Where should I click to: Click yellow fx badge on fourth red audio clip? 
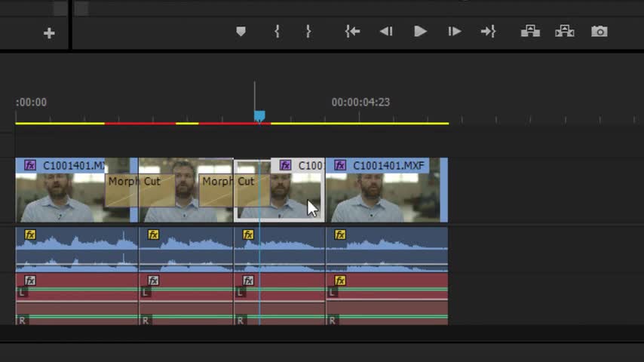click(x=340, y=281)
